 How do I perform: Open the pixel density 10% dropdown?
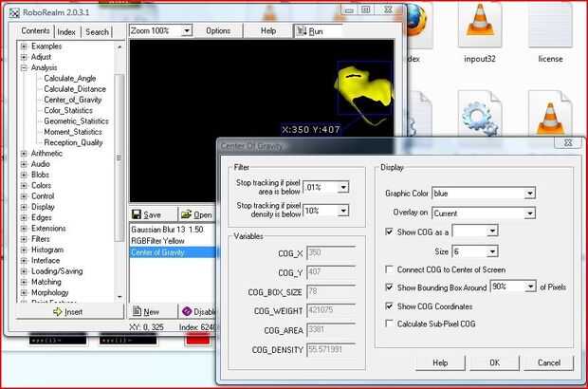(x=343, y=211)
